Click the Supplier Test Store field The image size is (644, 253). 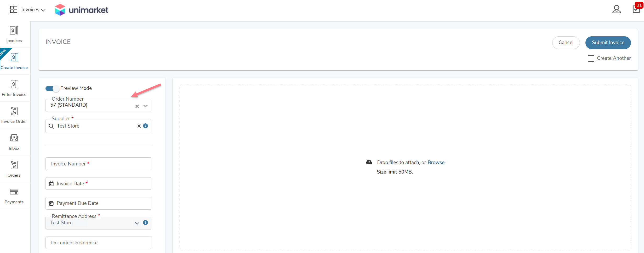tap(98, 126)
